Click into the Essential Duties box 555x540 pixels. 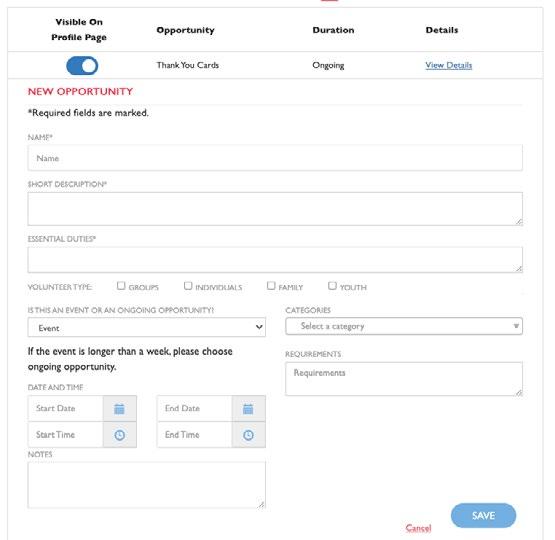[x=275, y=260]
